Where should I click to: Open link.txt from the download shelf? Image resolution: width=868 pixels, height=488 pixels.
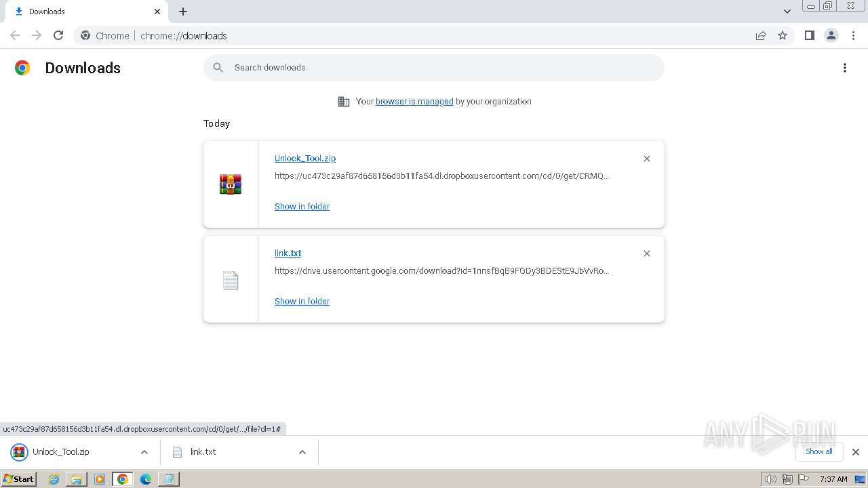point(203,452)
